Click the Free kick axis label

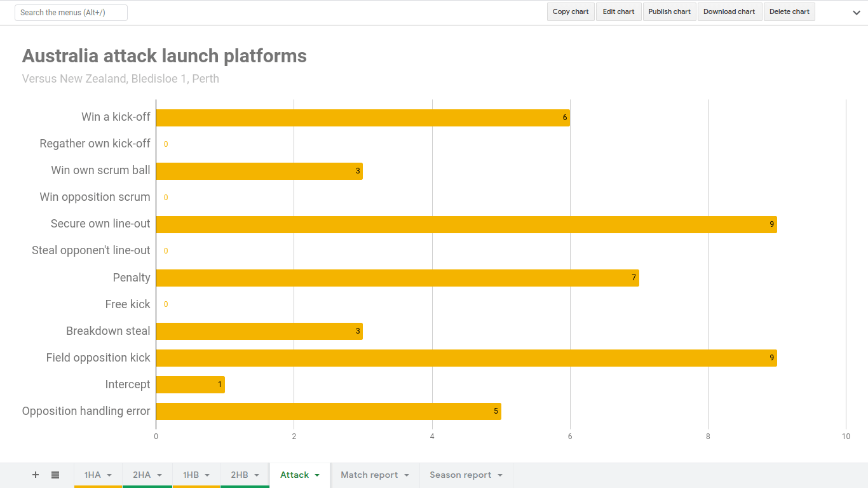pos(128,304)
